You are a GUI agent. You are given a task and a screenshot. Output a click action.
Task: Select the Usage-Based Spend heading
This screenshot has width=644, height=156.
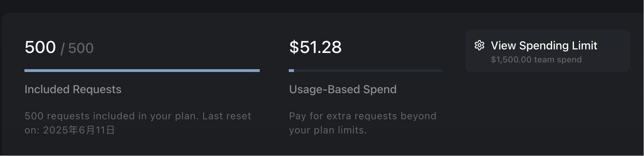[343, 89]
